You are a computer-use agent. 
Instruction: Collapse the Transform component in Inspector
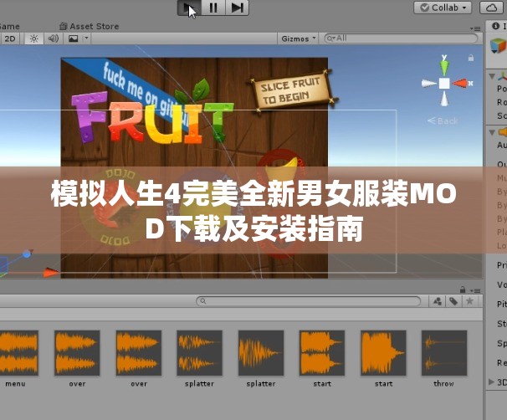click(492, 77)
